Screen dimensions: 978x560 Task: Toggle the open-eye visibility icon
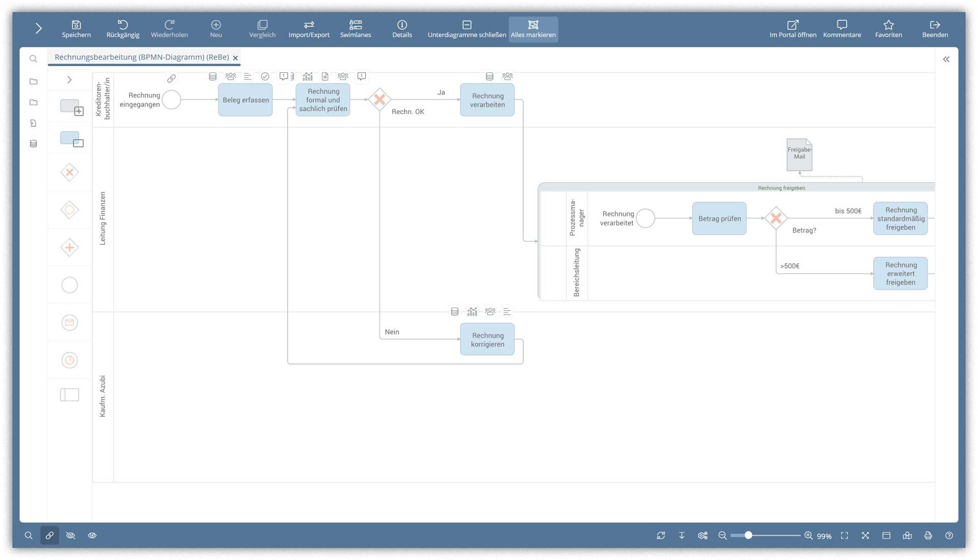coord(92,536)
